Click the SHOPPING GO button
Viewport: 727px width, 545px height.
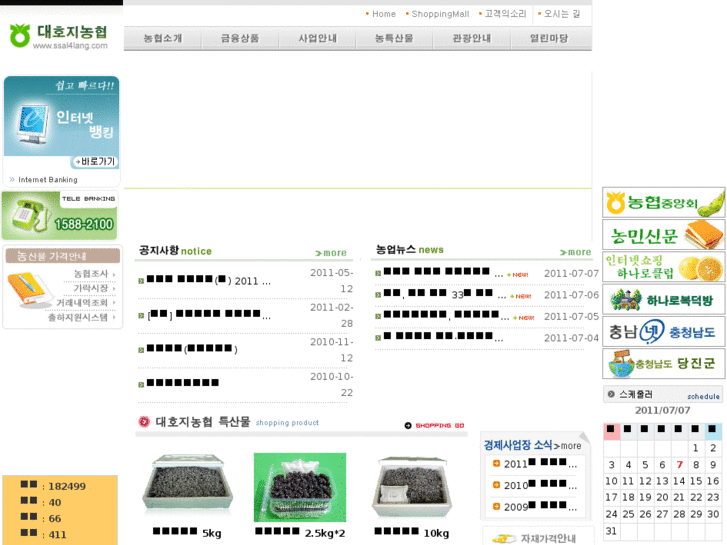pos(434,425)
